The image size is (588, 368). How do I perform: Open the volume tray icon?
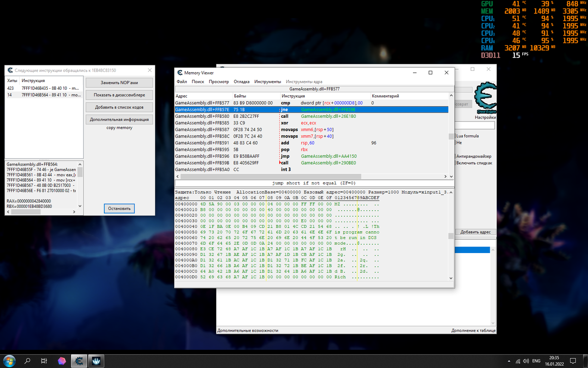(x=526, y=361)
